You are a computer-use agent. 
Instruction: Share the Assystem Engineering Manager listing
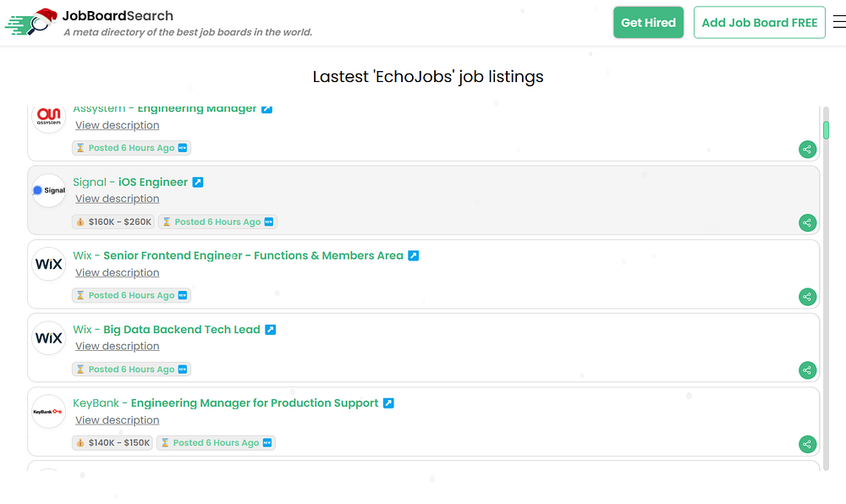tap(807, 150)
